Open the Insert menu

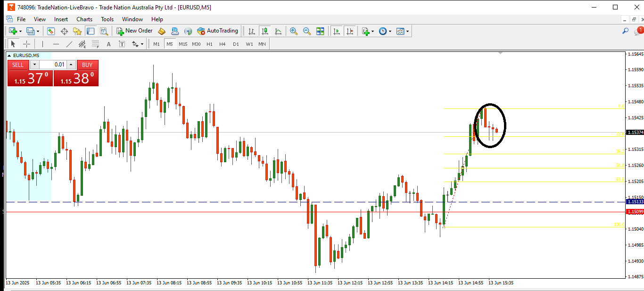[x=61, y=19]
